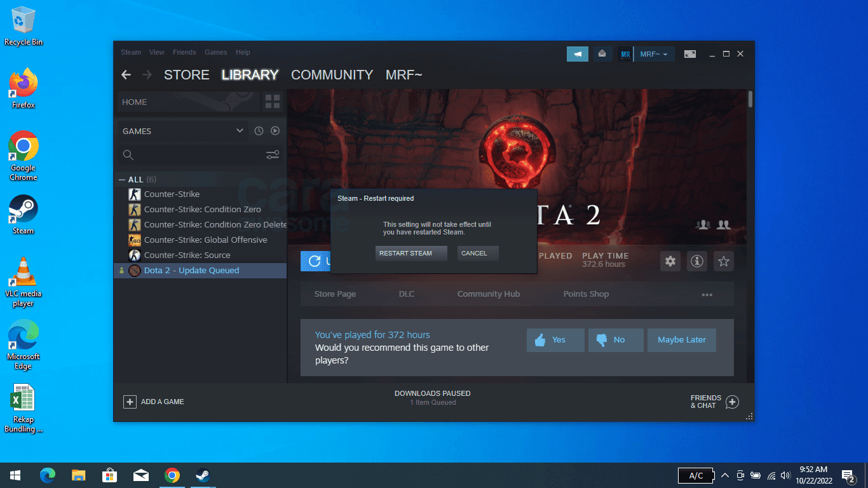Open Steam from the taskbar
The height and width of the screenshot is (488, 868).
(203, 475)
